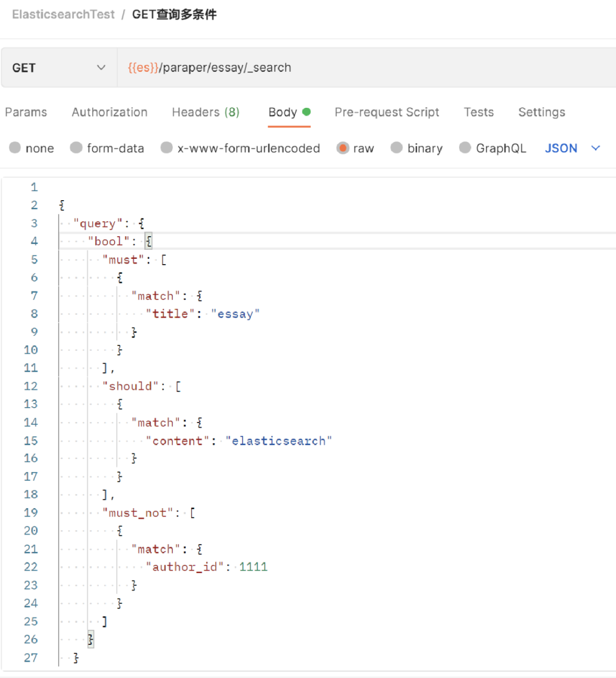The image size is (616, 678).
Task: Select the binary body radio option
Action: tap(396, 148)
